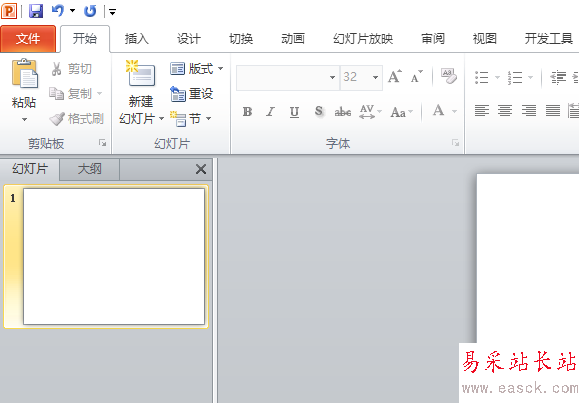Click the Decrease Font Size icon
Viewport: 579px width, 403px height.
point(417,77)
